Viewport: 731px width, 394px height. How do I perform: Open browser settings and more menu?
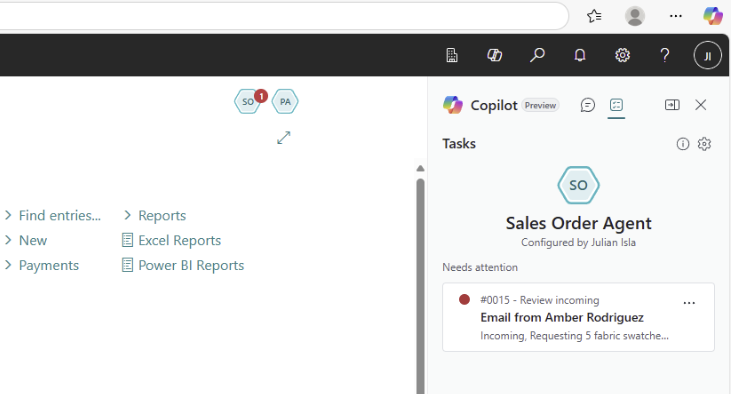point(676,16)
